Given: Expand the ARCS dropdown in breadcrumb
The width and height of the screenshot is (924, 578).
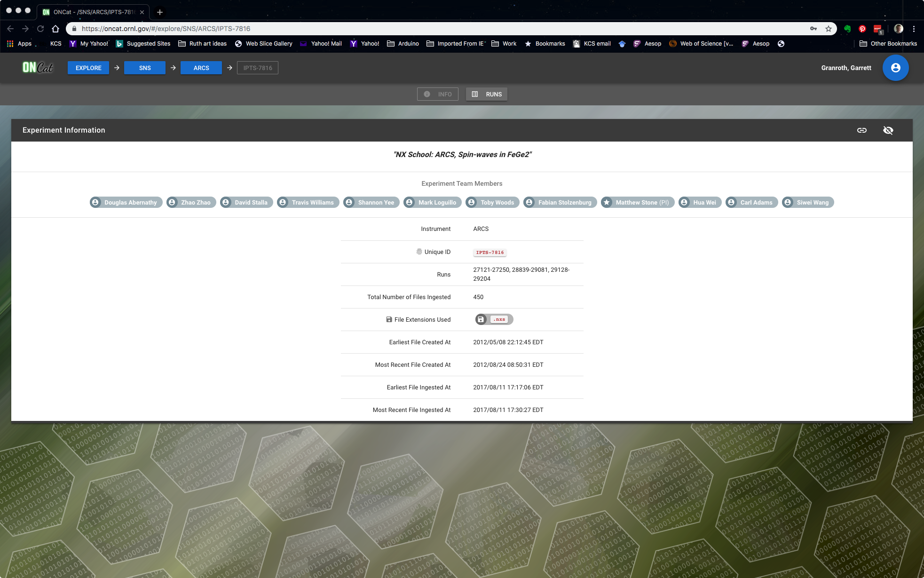Looking at the screenshot, I should 201,67.
